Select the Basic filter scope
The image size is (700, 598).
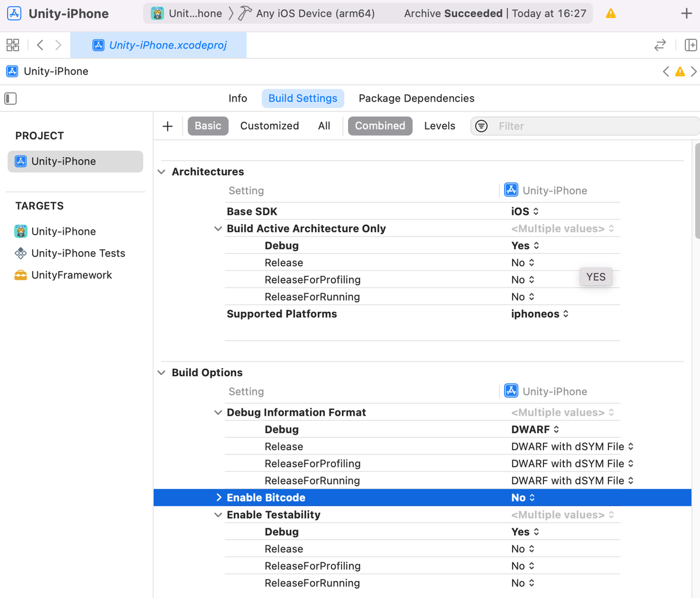click(207, 126)
